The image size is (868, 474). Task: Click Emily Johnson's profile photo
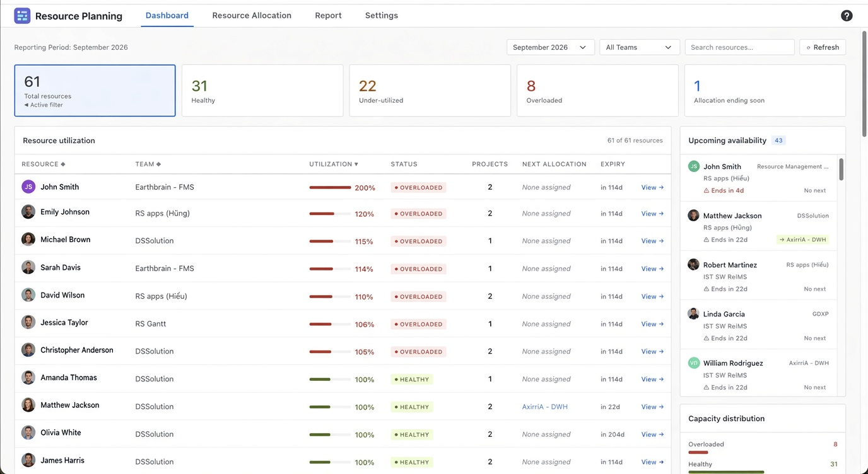click(x=28, y=212)
